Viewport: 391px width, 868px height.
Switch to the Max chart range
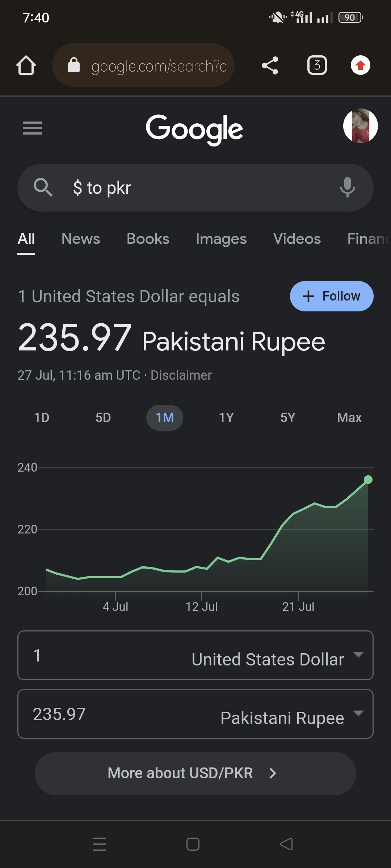point(349,418)
